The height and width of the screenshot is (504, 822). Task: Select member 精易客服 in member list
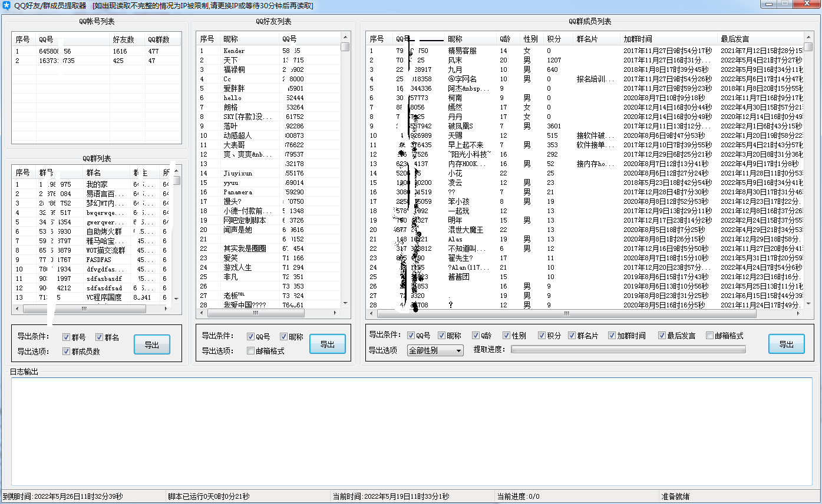point(586,51)
